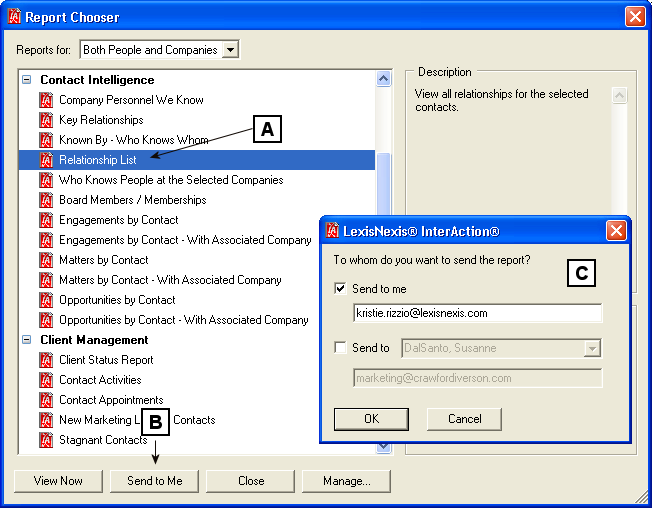Click the marketing@crawfordiverson.com email field

pyautogui.click(x=477, y=378)
